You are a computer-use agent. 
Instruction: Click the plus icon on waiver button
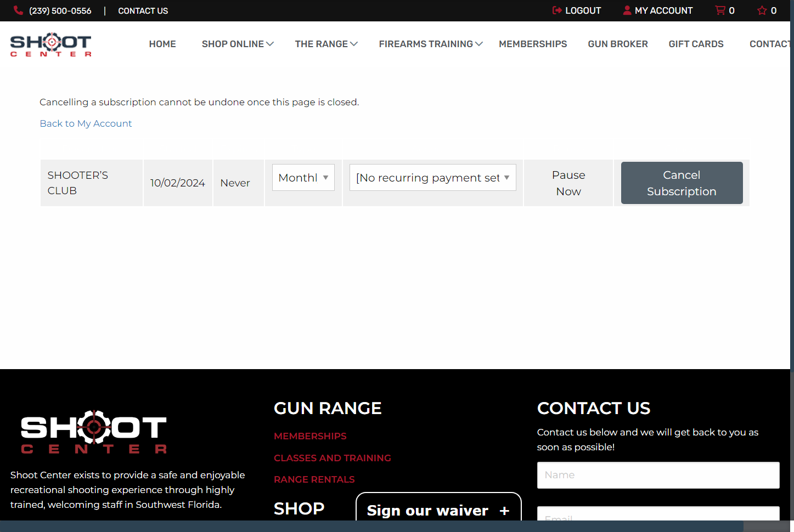click(x=504, y=511)
